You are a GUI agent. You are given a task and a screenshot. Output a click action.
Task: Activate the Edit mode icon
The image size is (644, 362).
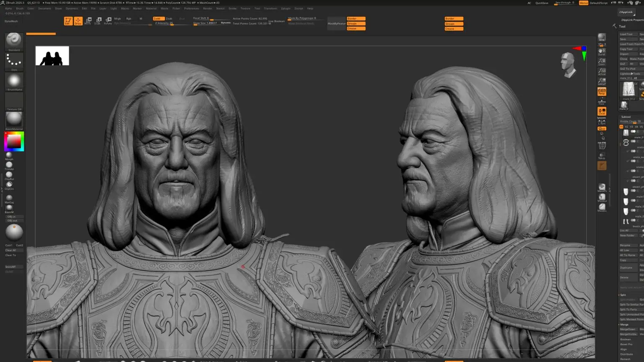pos(68,21)
